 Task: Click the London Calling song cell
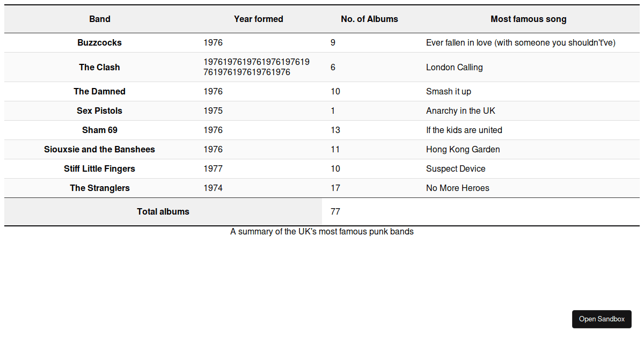pos(455,68)
